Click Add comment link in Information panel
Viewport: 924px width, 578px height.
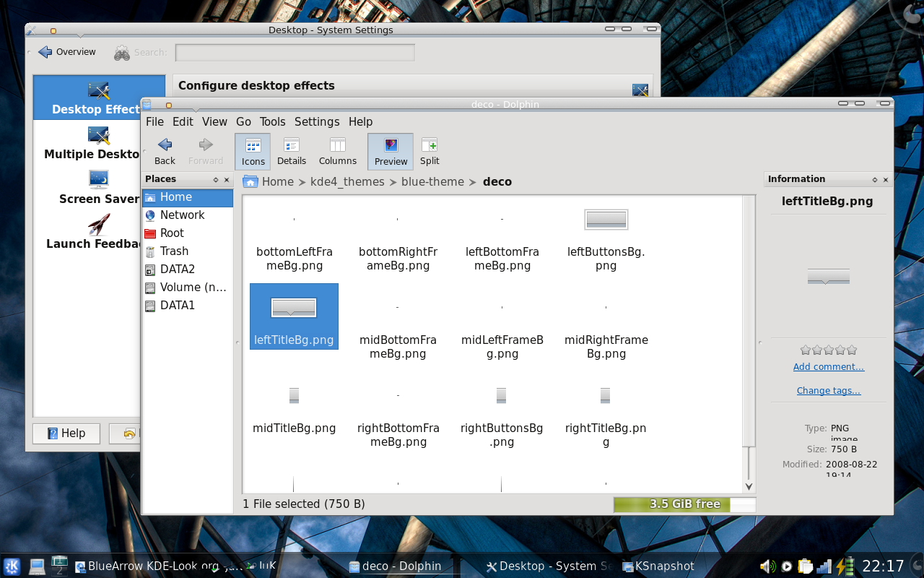pos(829,366)
